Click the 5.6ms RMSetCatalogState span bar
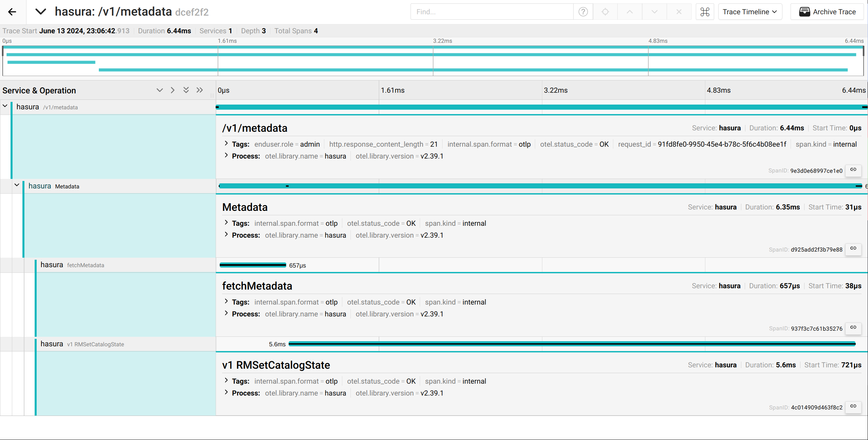This screenshot has width=868, height=440. pos(572,344)
